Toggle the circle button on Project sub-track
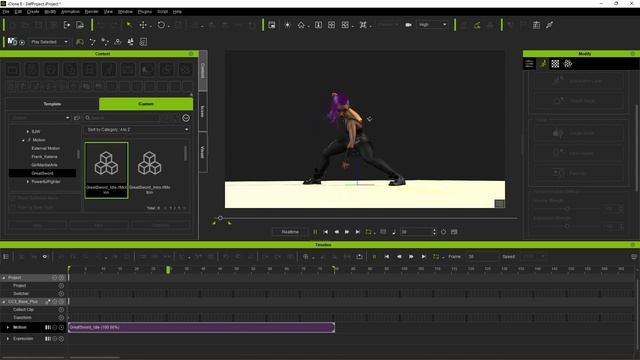Image resolution: width=640 pixels, height=360 pixels. (61, 286)
